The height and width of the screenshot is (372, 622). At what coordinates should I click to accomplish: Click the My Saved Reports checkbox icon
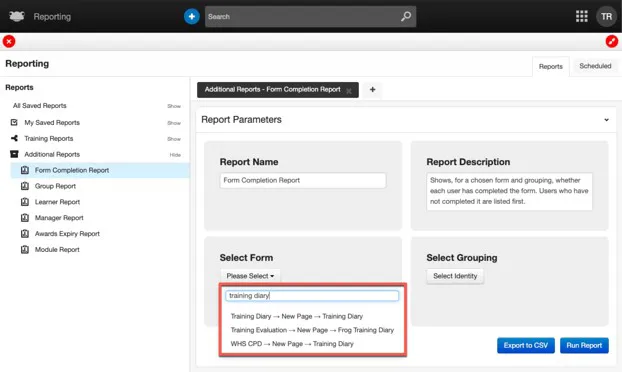pyautogui.click(x=14, y=122)
